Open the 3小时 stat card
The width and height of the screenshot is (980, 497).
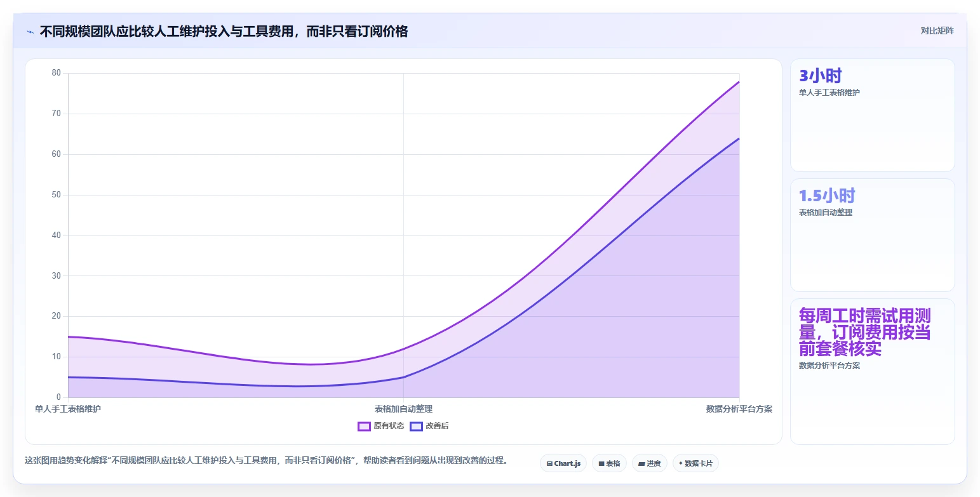[x=872, y=115]
